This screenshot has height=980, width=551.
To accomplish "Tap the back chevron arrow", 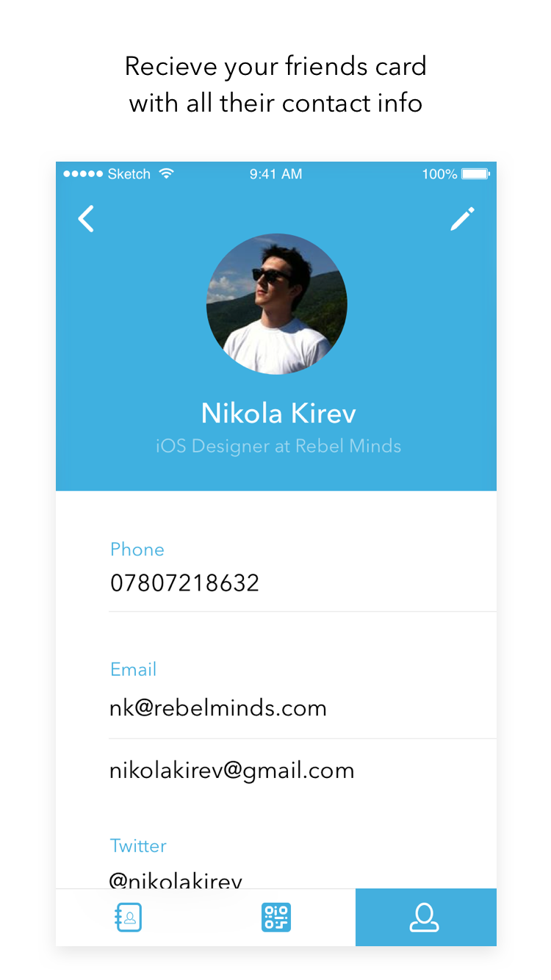I will point(87,219).
